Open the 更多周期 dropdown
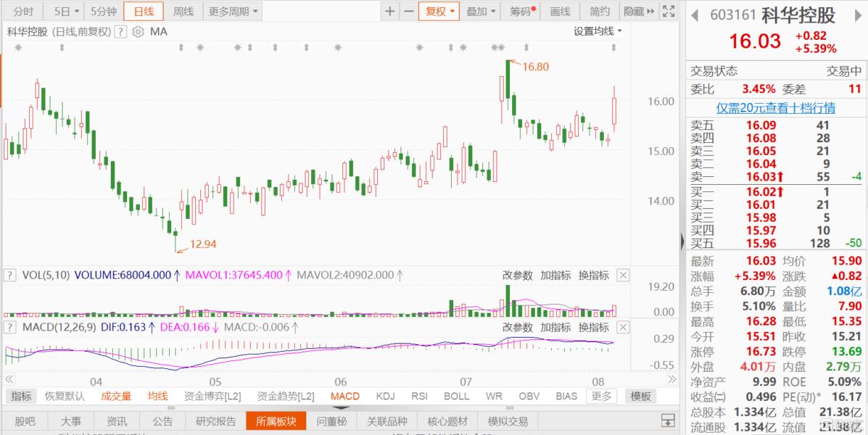Screen dimensions: 868x435 tap(233, 11)
